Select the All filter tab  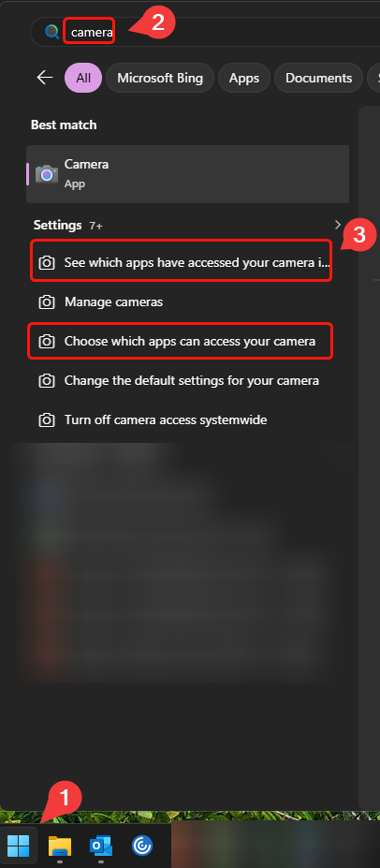pos(83,78)
